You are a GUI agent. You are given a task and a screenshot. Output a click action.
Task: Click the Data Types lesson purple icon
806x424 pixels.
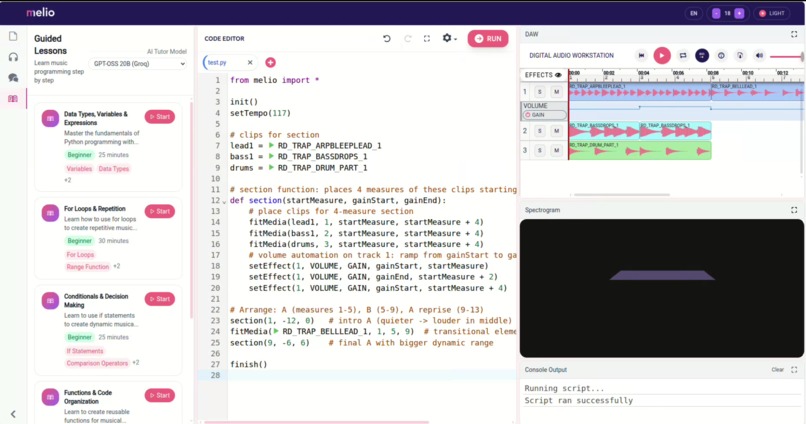coord(50,118)
